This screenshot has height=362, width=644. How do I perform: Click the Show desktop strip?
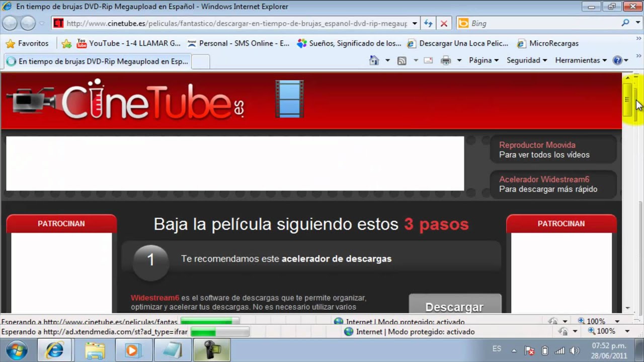click(640, 350)
